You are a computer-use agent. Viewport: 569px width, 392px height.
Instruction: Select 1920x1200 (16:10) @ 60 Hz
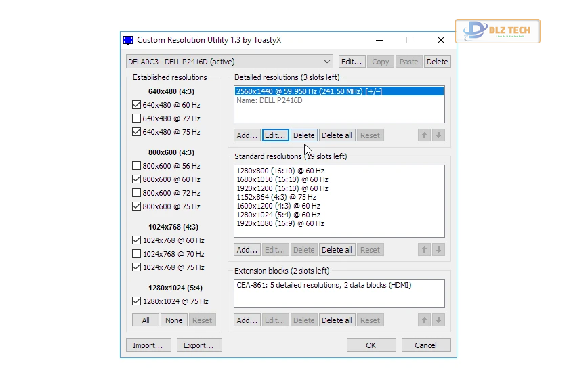click(x=339, y=188)
